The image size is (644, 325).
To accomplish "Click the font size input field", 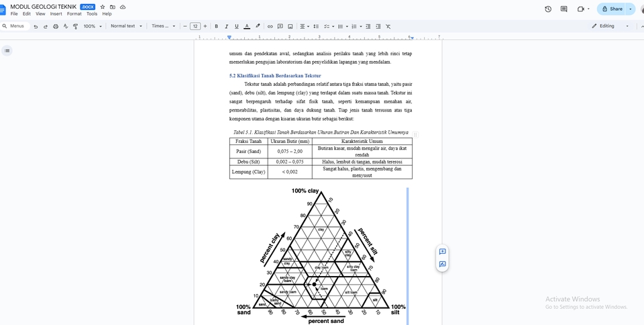I will pyautogui.click(x=195, y=26).
